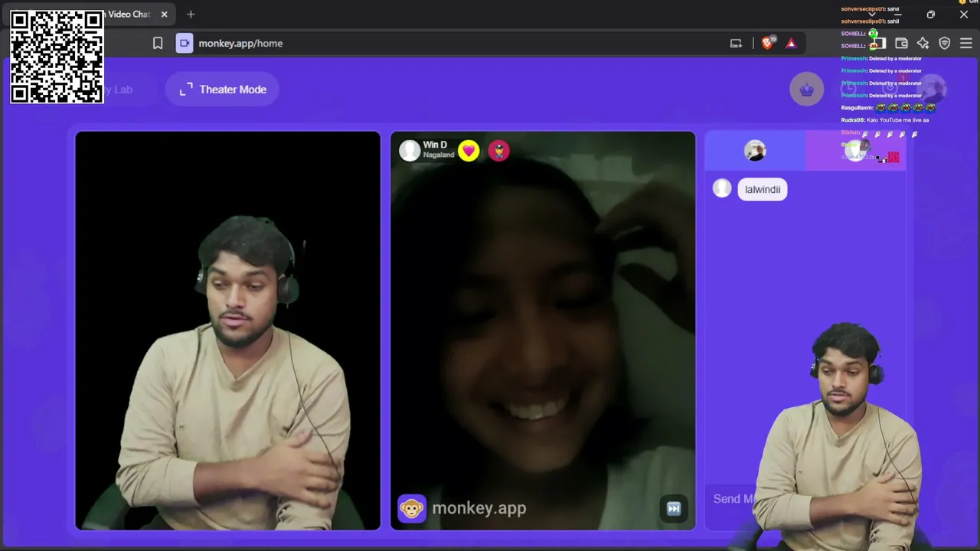Report user with the red police icon
Viewport: 980px width, 551px height.
(x=498, y=151)
